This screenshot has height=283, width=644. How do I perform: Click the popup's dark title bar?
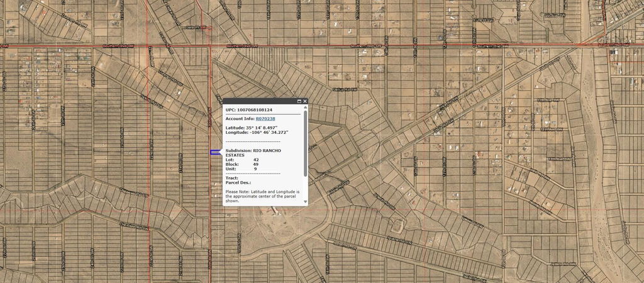point(258,101)
